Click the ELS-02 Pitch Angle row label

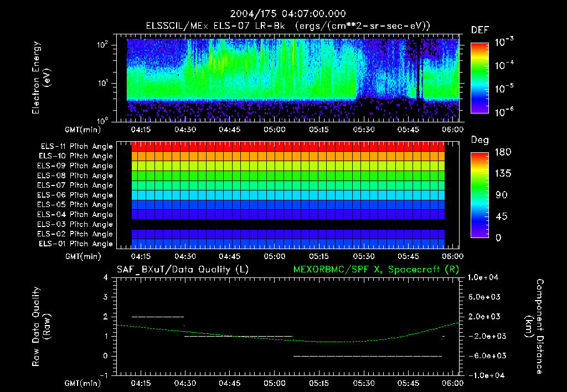pyautogui.click(x=75, y=234)
